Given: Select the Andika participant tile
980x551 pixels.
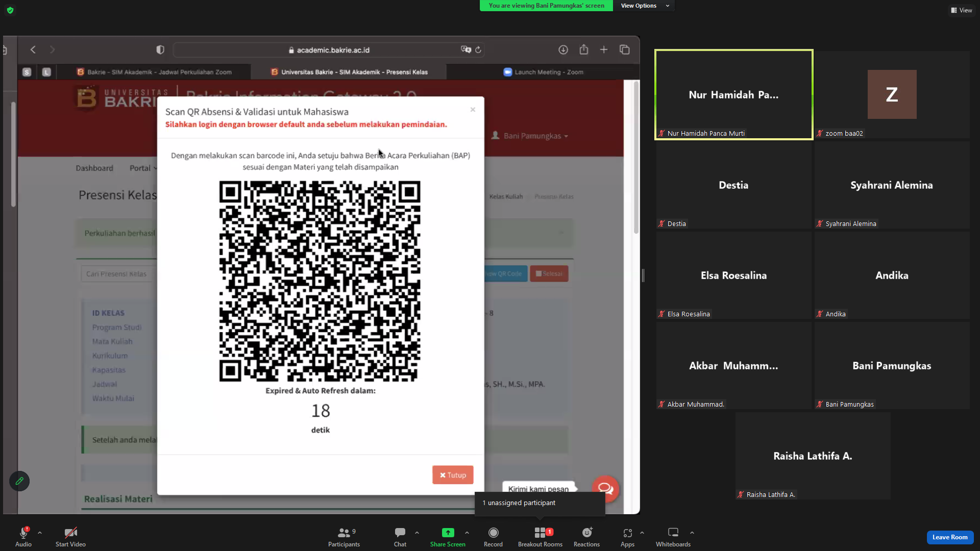Looking at the screenshot, I should [x=892, y=275].
